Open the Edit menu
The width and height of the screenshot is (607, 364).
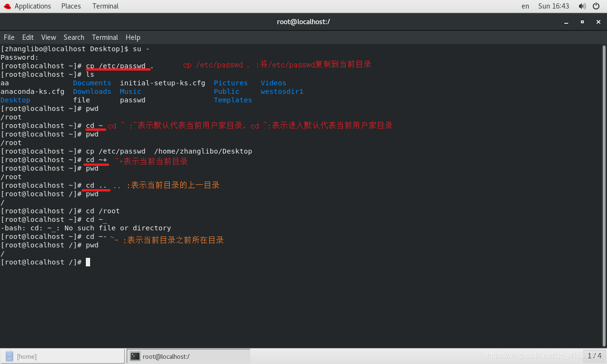[28, 37]
